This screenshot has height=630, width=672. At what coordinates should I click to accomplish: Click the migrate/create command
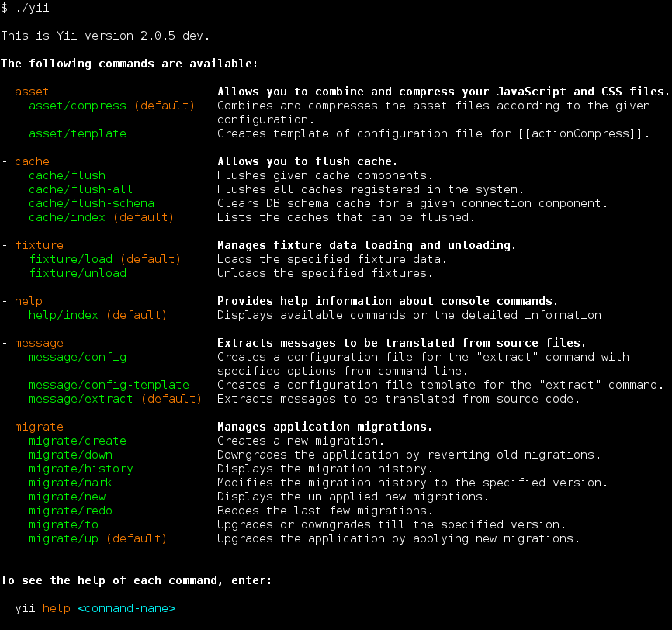tap(78, 441)
